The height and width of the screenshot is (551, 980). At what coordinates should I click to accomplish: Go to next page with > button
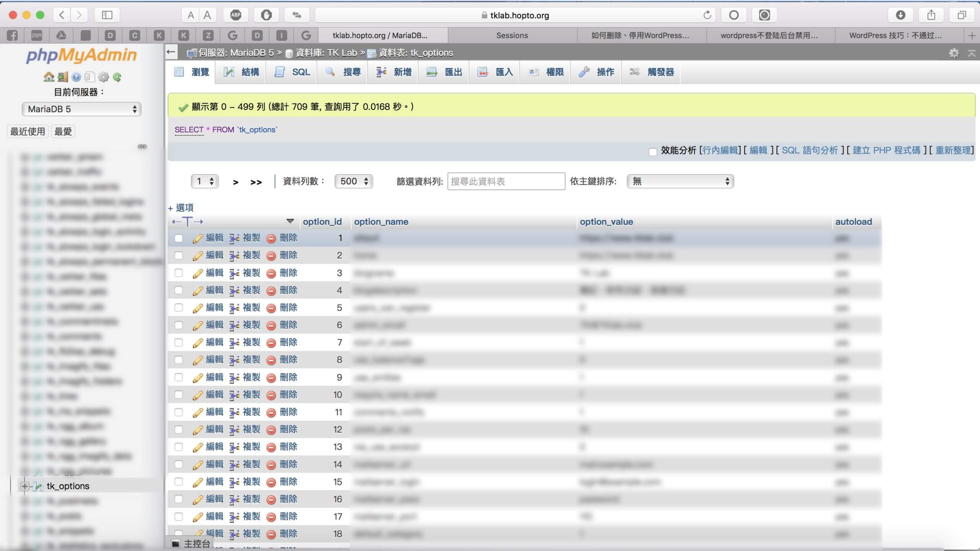pyautogui.click(x=236, y=182)
